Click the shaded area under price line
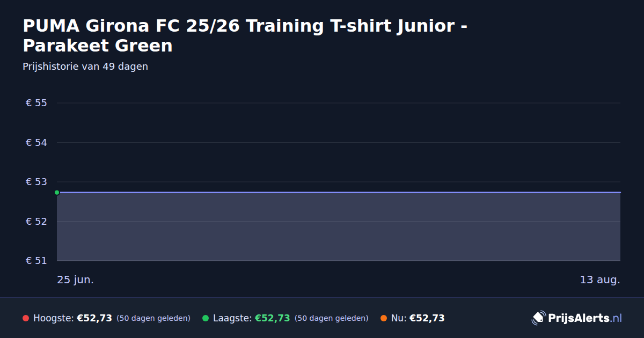Screen dimensions: 644x338 (339, 227)
